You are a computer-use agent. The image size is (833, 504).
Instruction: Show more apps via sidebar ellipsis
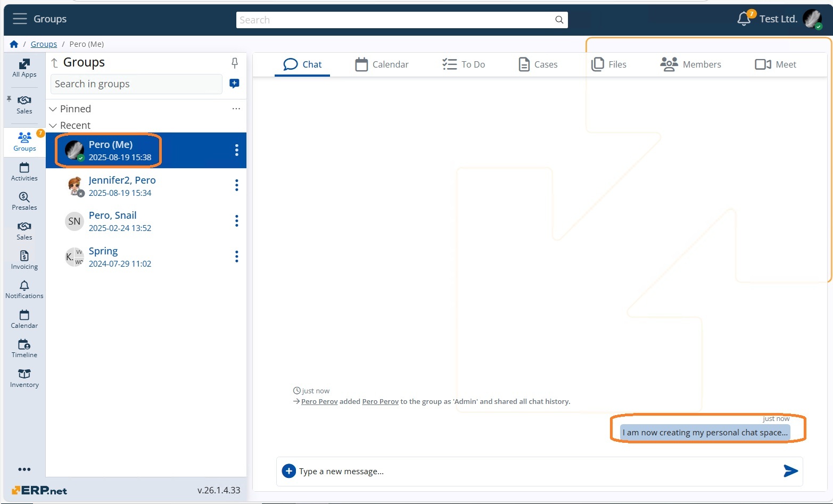tap(24, 469)
